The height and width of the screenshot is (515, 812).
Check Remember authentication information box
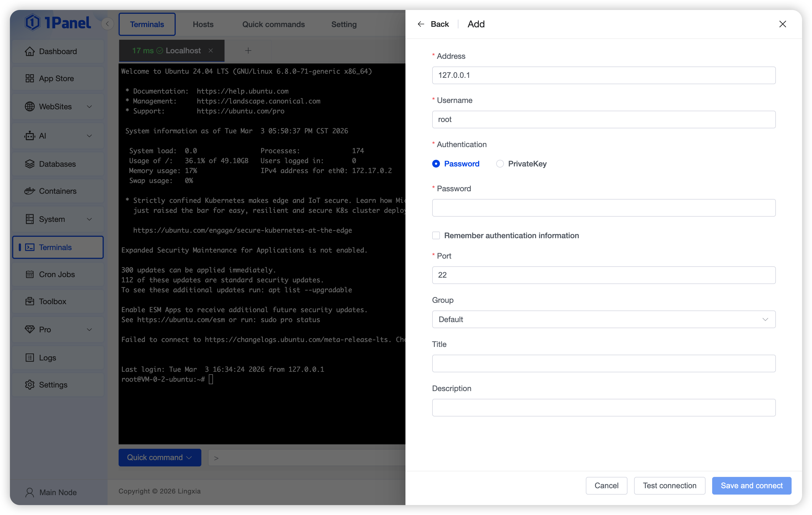click(436, 235)
